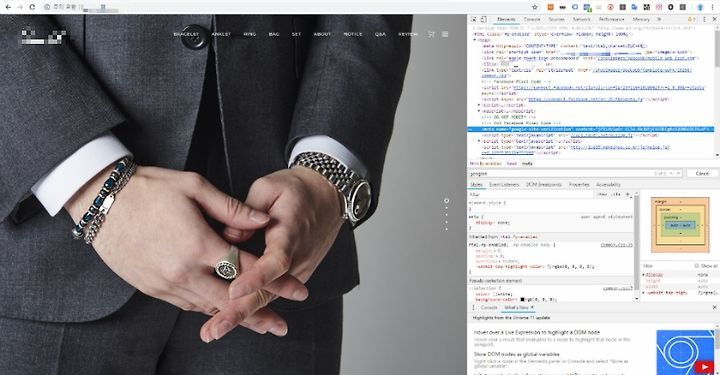Open the orange extension icon in the toolbar
Image resolution: width=720 pixels, height=375 pixels.
[x=551, y=7]
